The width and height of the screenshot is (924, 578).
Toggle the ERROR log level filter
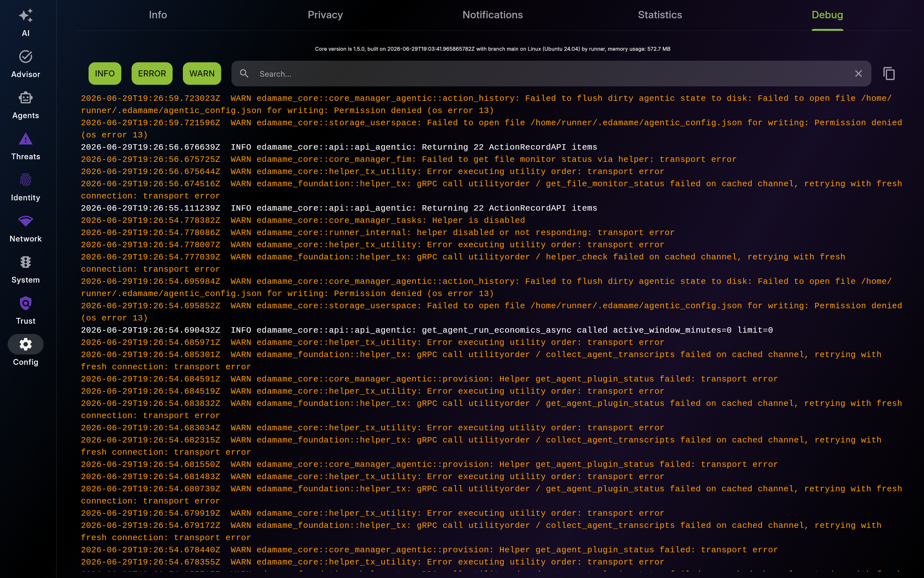tap(152, 74)
